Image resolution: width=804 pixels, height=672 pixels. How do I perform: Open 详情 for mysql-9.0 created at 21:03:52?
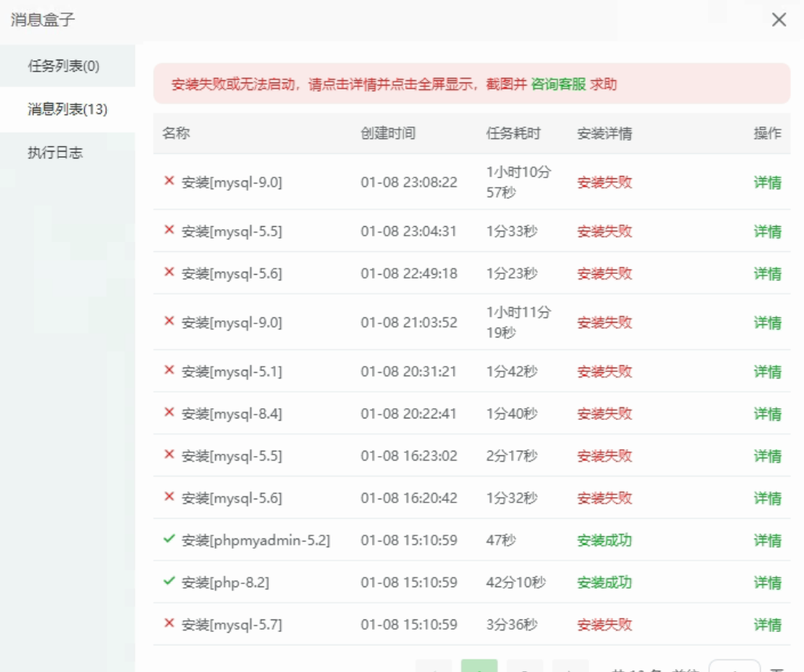pyautogui.click(x=767, y=323)
